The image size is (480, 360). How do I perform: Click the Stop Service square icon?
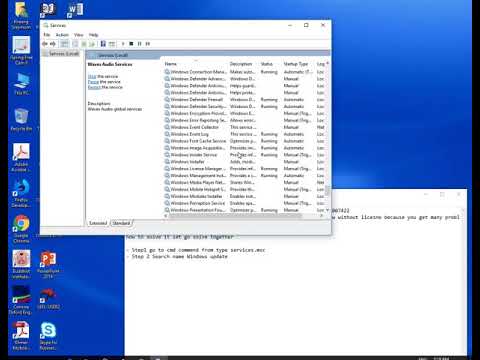click(131, 44)
